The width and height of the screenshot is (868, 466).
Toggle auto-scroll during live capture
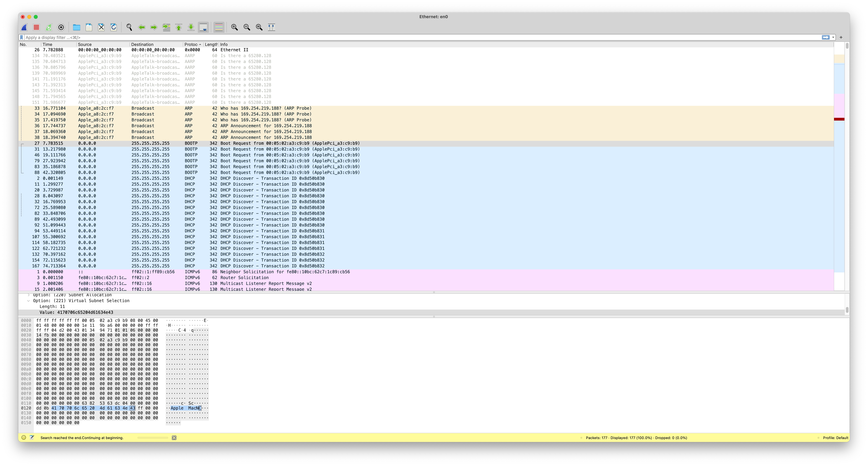tap(204, 27)
